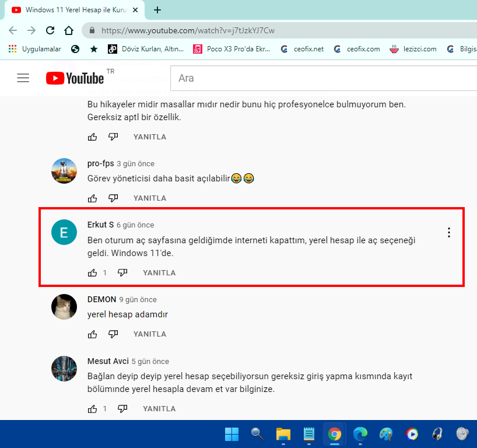Reply to Mesut Avci comment
The image size is (477, 448).
tap(159, 409)
